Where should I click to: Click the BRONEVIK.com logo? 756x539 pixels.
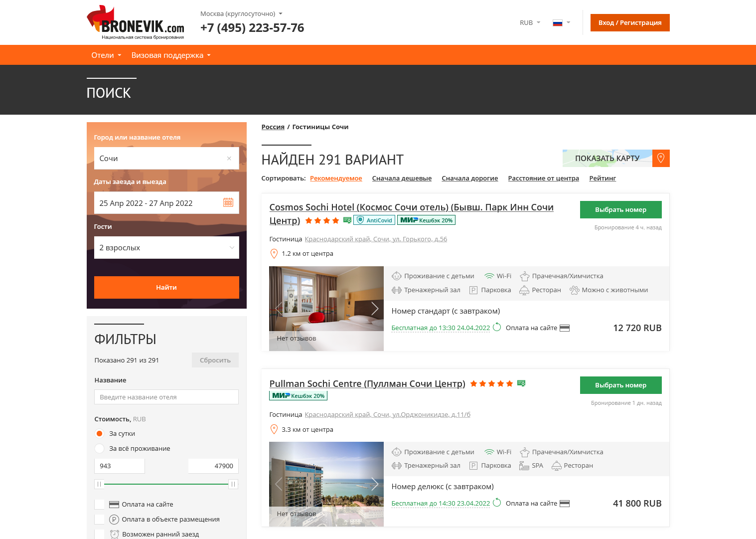[x=136, y=23]
